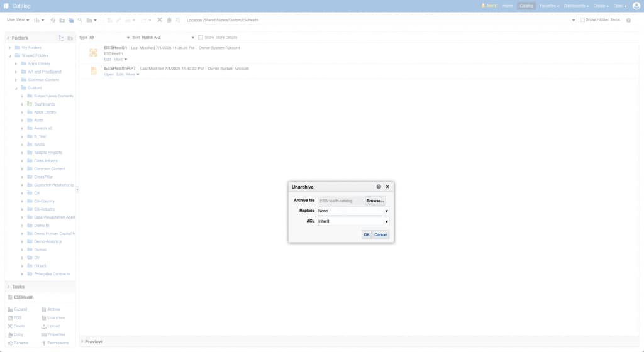644x352 pixels.
Task: Open the Sort Name A-Z dropdown
Action: pos(168,37)
